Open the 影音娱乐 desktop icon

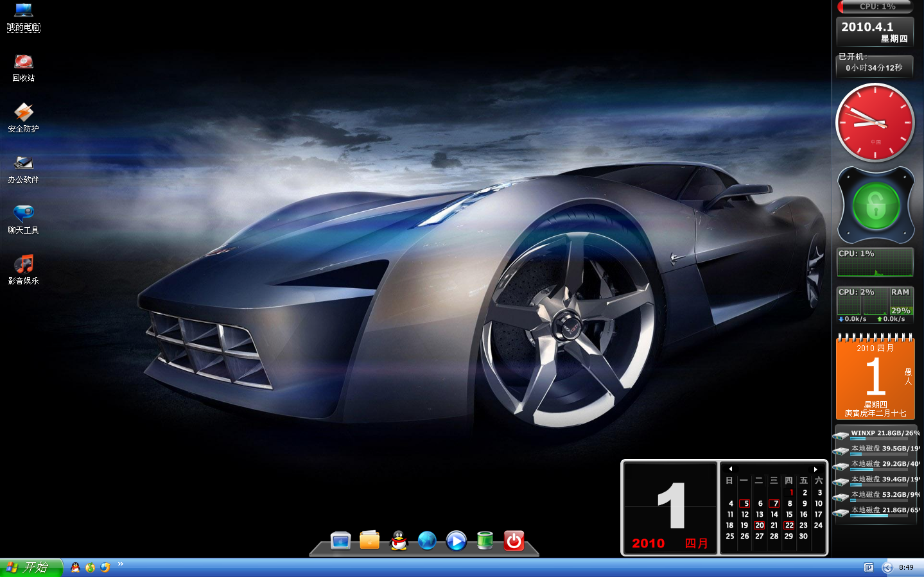click(x=24, y=270)
